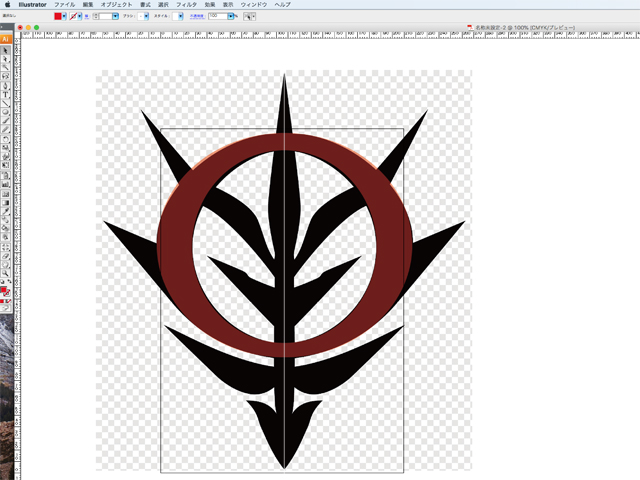Set paint to None button in toolbox
Viewport: 640px width, 480px height.
tap(8, 301)
